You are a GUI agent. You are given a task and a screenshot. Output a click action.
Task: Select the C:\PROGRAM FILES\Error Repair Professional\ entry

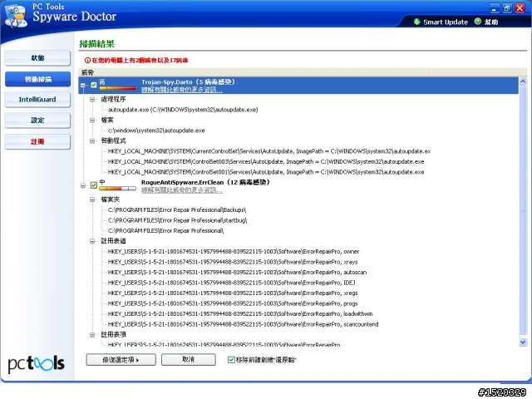pos(166,231)
